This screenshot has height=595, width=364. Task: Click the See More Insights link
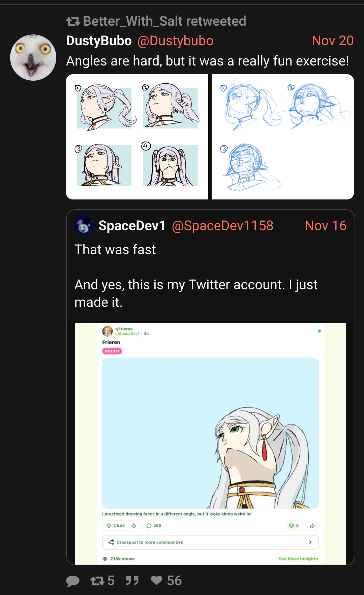coord(298,559)
